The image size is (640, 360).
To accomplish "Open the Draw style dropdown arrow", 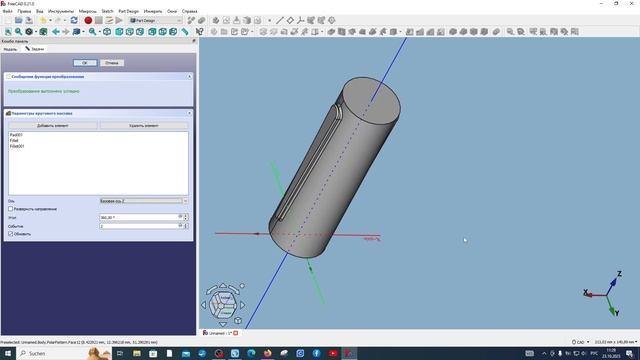I will (x=36, y=32).
